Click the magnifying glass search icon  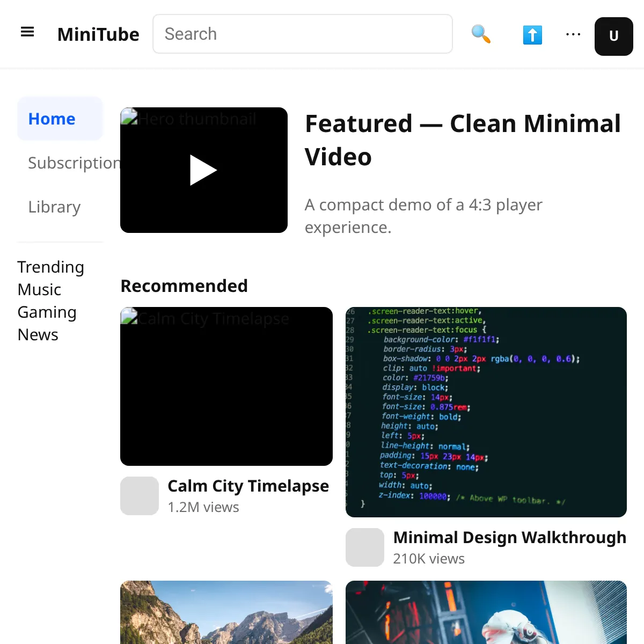point(481,34)
